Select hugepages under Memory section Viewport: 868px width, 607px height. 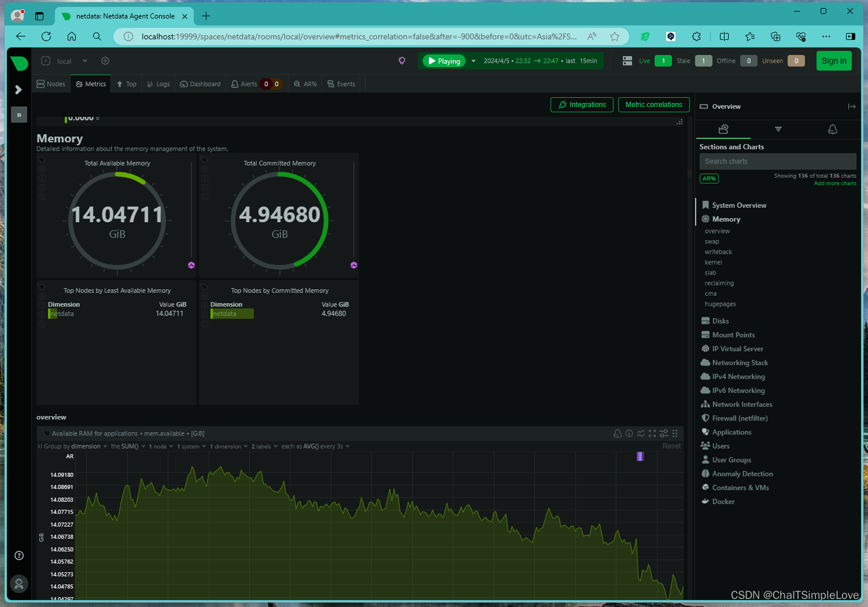tap(720, 304)
